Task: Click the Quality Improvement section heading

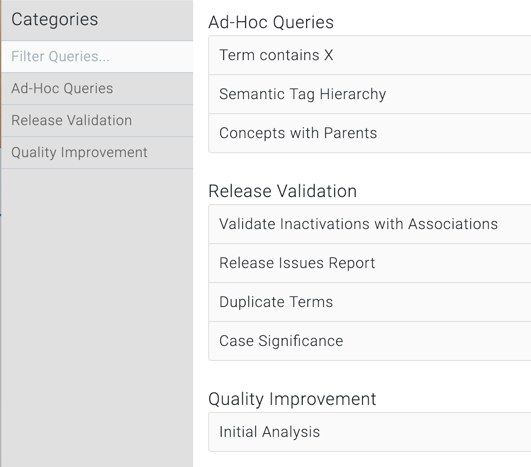Action: (292, 399)
